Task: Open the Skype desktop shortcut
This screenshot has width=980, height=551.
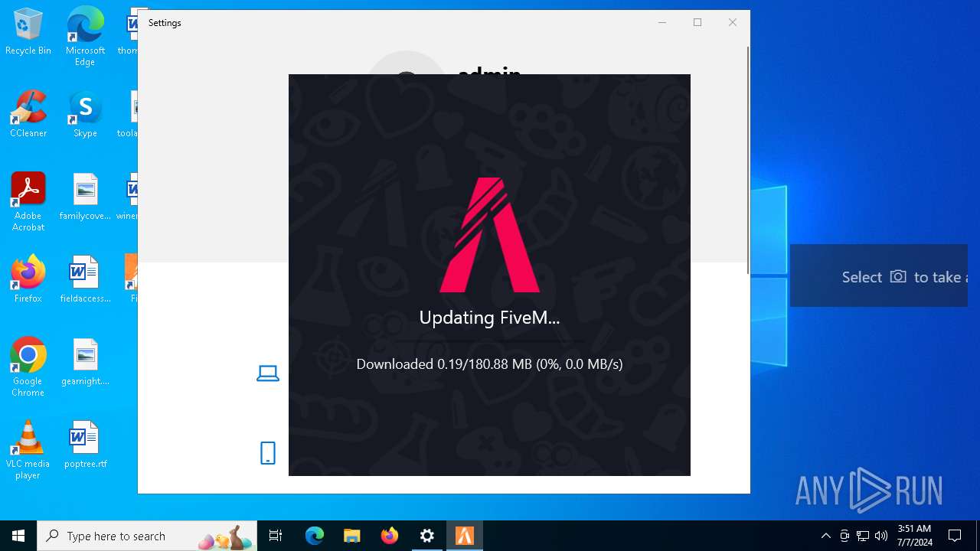Action: point(85,115)
